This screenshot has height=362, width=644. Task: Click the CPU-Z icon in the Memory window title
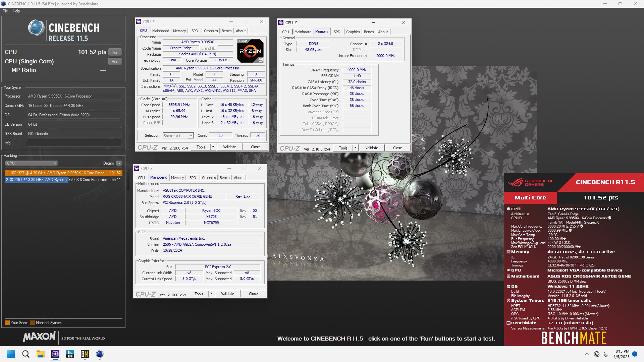tap(281, 22)
